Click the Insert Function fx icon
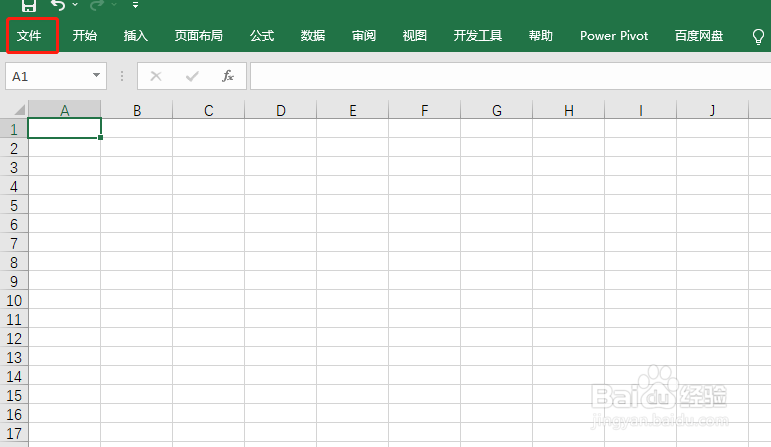 tap(228, 76)
